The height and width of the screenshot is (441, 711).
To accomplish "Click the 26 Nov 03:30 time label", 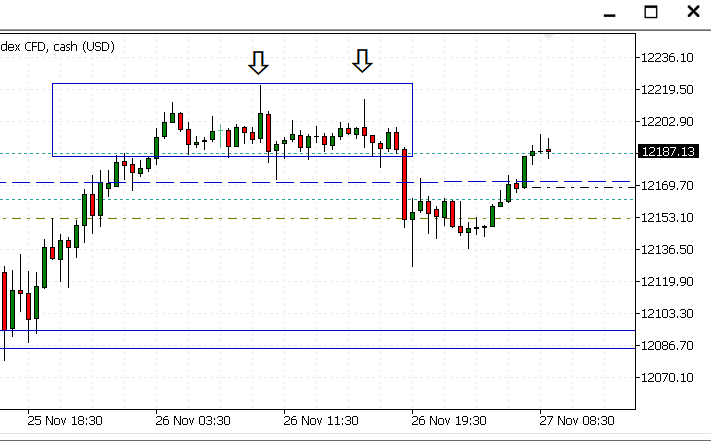I will [193, 421].
